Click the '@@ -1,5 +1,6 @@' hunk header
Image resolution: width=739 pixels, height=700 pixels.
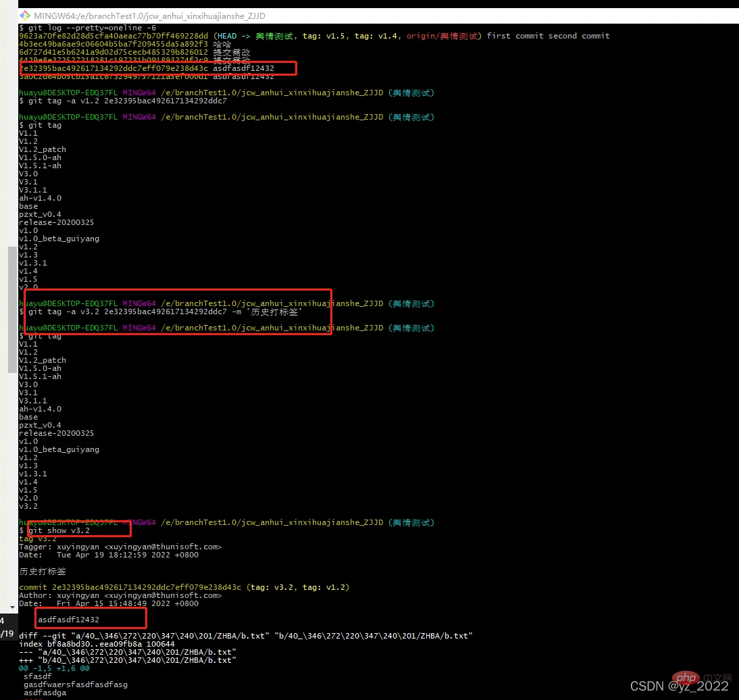54,668
